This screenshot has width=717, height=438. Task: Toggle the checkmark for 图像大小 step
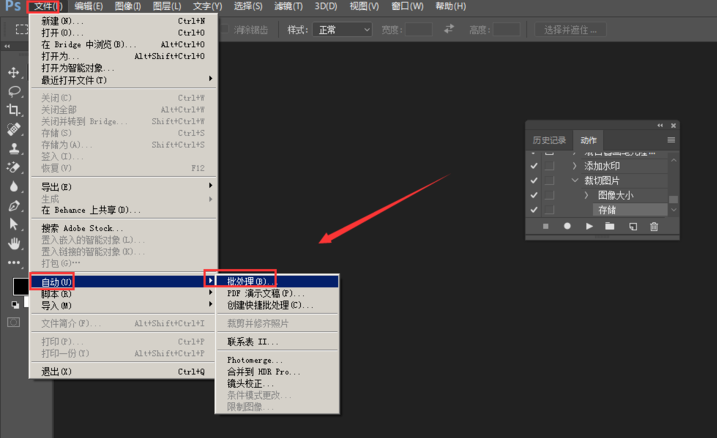click(x=534, y=195)
